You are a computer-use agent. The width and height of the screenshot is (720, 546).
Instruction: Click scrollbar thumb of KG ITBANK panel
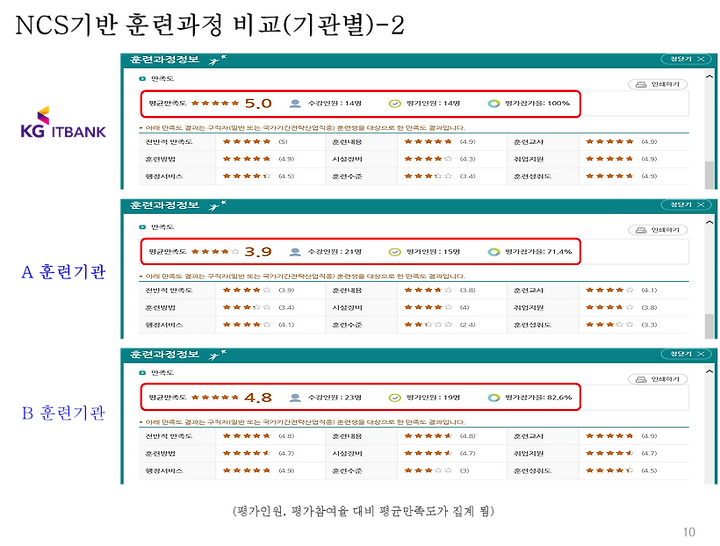point(710,175)
